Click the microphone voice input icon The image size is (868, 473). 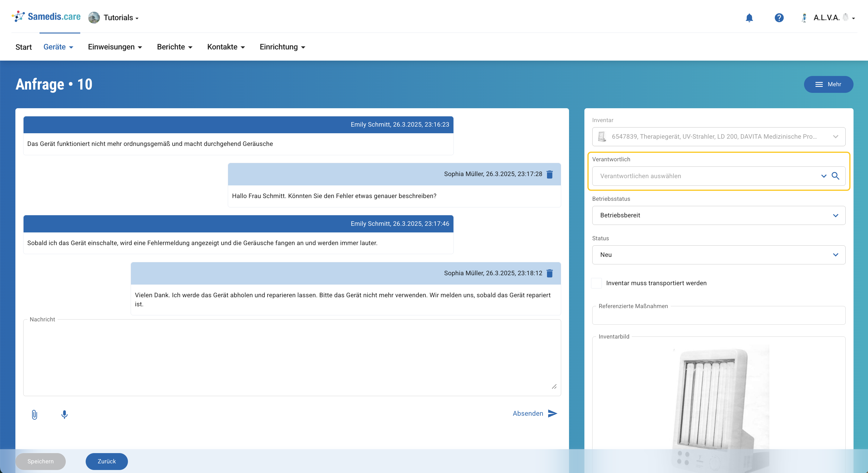click(64, 414)
